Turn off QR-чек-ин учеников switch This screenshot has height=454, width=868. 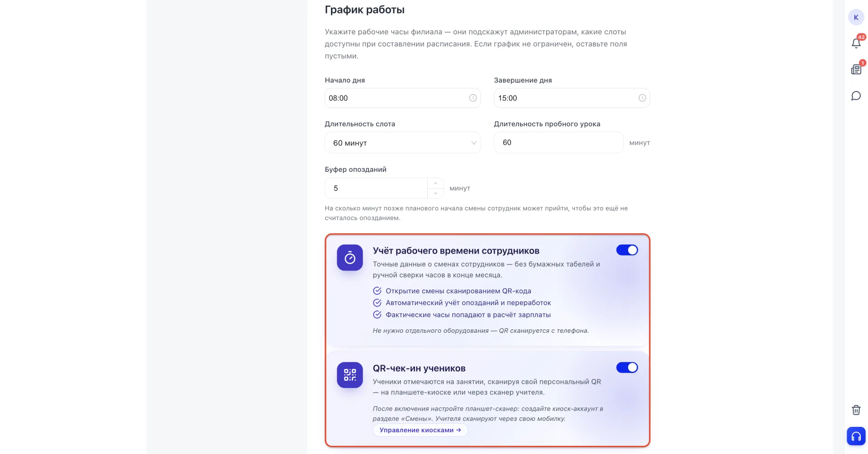point(627,368)
